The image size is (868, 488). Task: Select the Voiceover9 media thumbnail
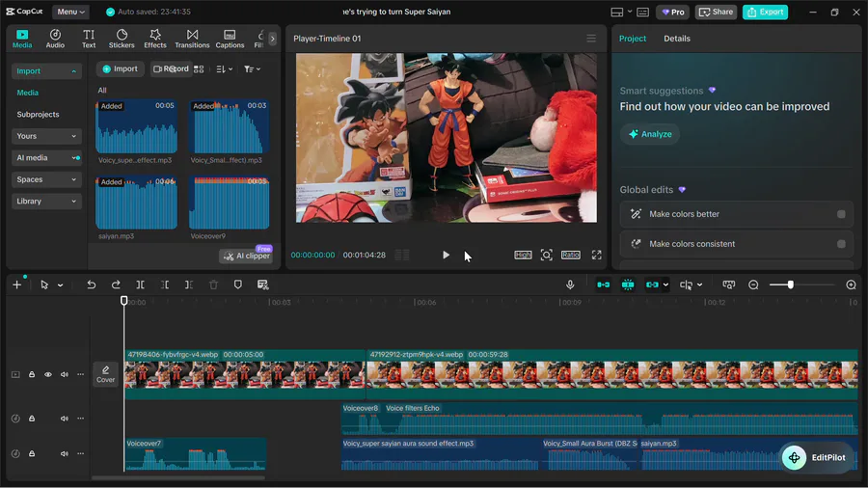[229, 203]
